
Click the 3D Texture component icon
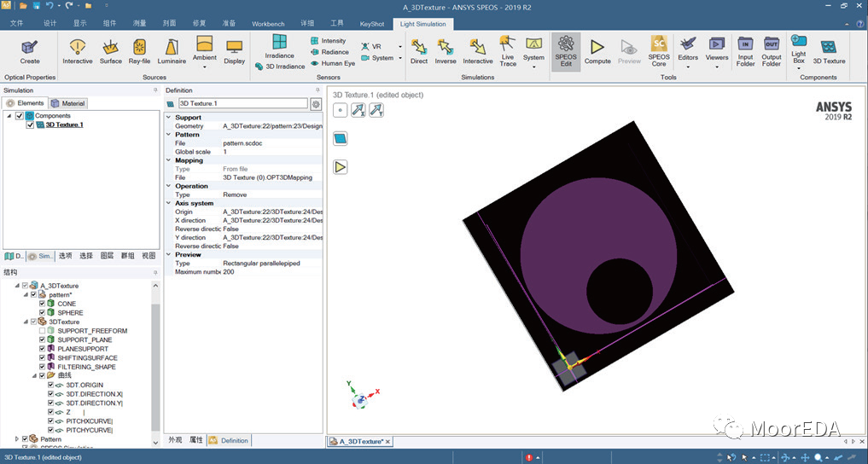click(829, 52)
